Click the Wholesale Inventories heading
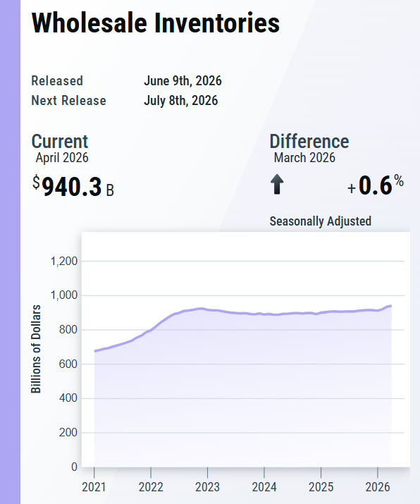420x504 pixels. 156,23
